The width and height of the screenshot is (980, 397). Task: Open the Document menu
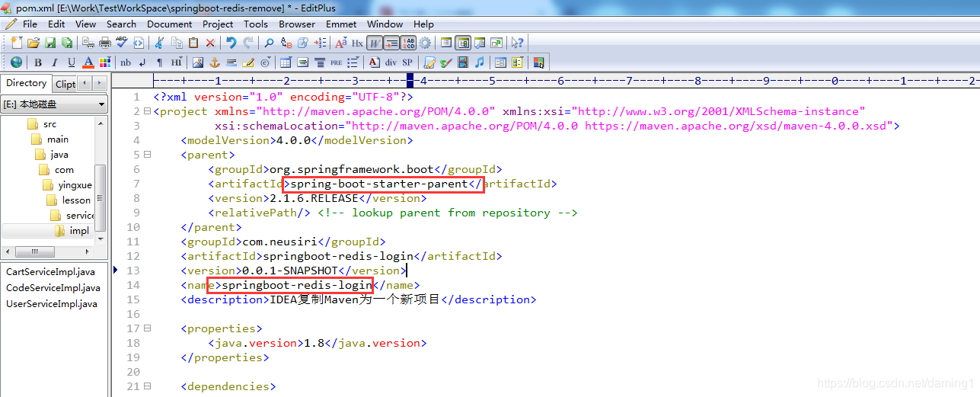170,24
